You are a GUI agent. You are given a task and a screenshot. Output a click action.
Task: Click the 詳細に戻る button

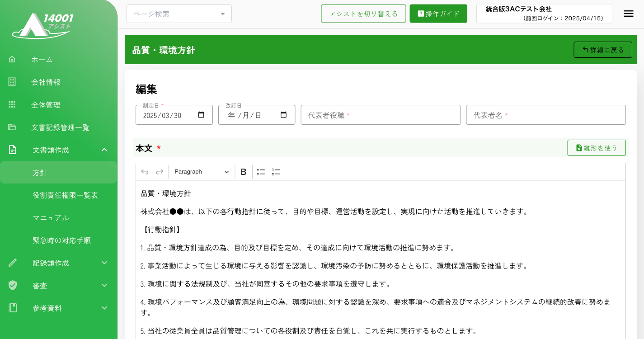602,50
